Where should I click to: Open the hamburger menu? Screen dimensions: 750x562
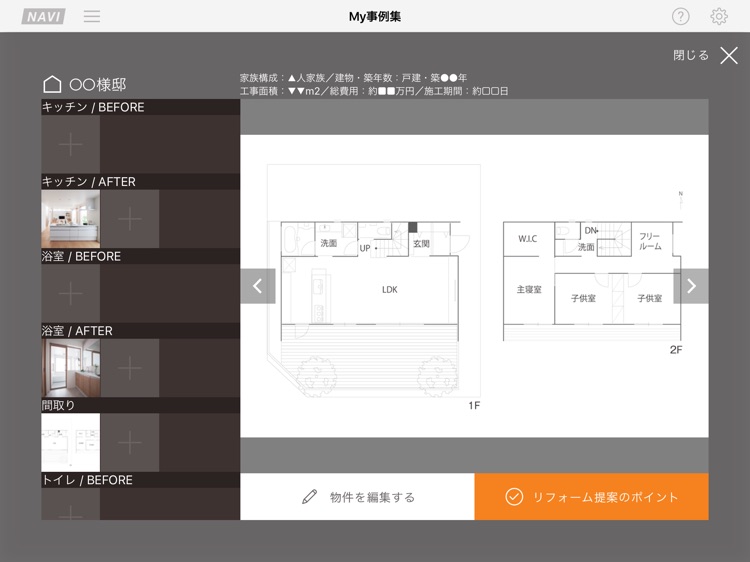coord(92,16)
